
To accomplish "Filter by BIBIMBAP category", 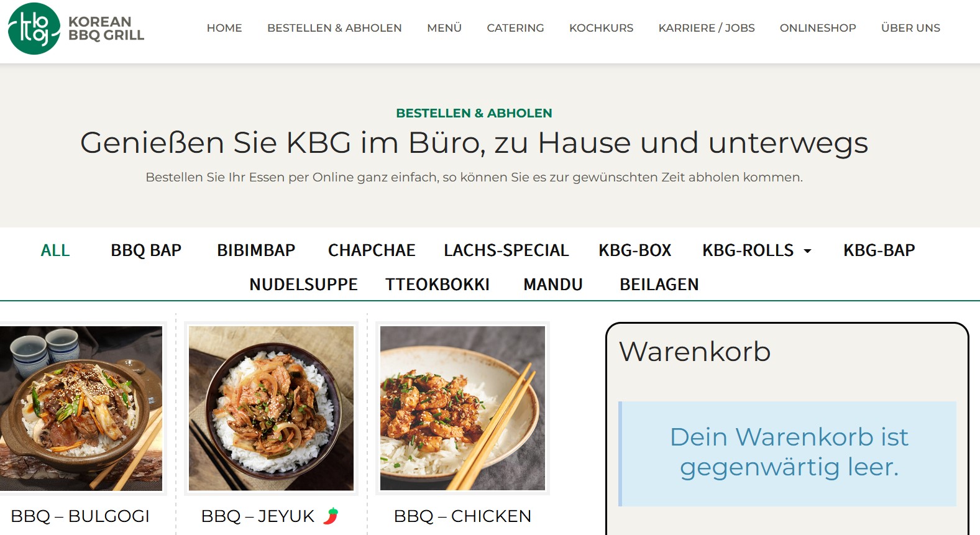I will [256, 250].
